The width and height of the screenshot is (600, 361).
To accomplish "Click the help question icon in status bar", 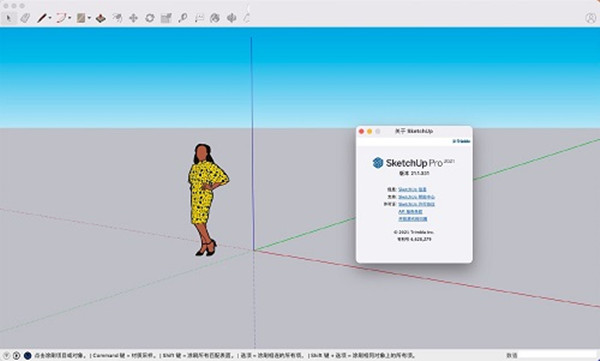I will point(6,356).
